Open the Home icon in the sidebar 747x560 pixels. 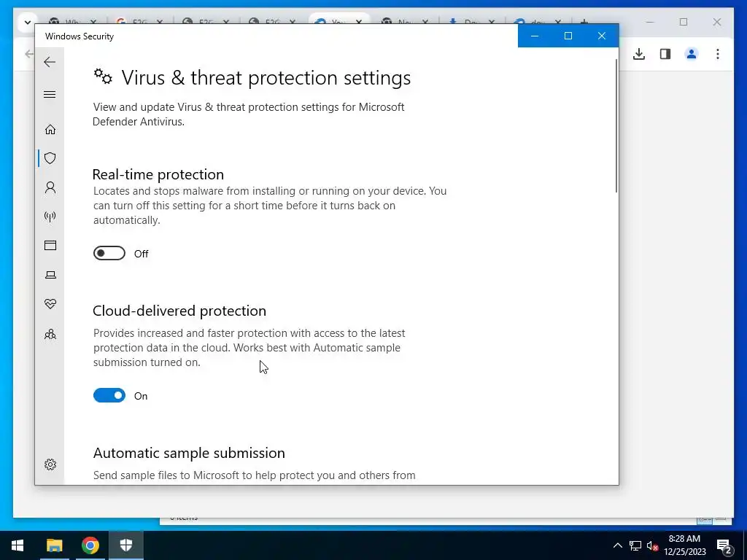tap(50, 130)
